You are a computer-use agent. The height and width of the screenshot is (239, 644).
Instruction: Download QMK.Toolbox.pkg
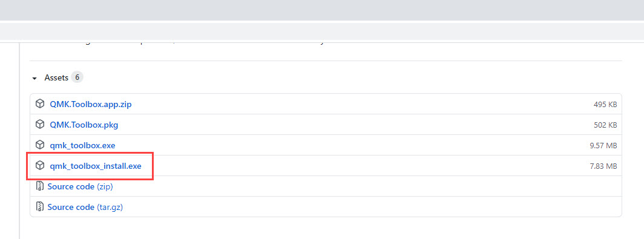(84, 125)
